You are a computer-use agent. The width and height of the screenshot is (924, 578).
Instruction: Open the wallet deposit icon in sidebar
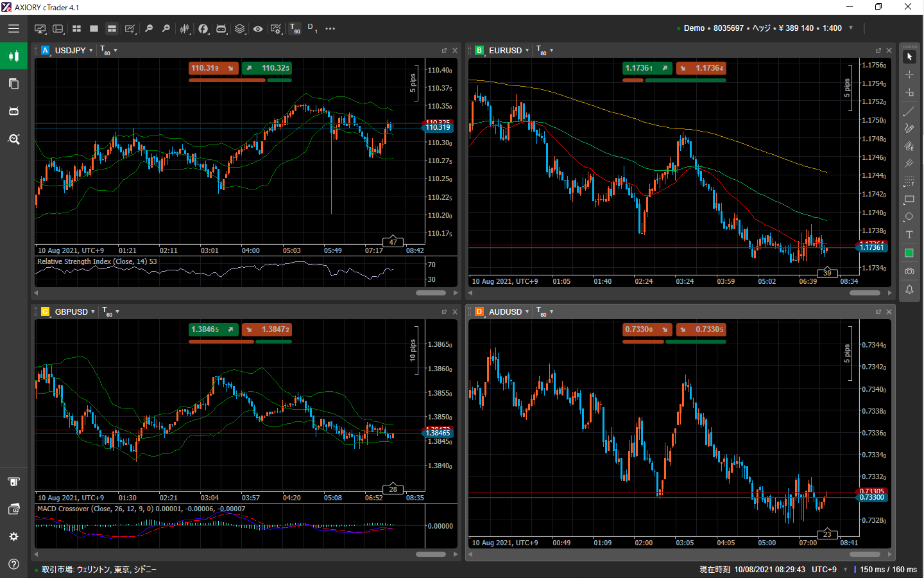pos(13,509)
